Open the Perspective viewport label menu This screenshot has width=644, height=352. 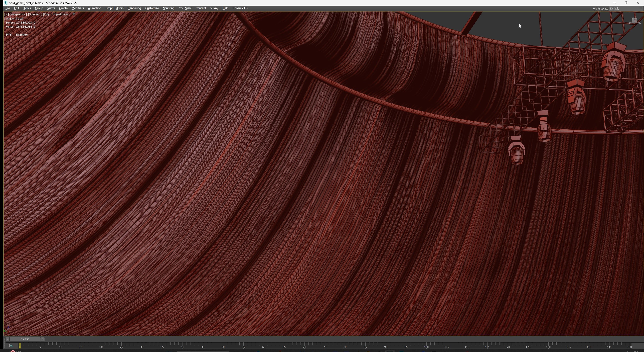18,14
